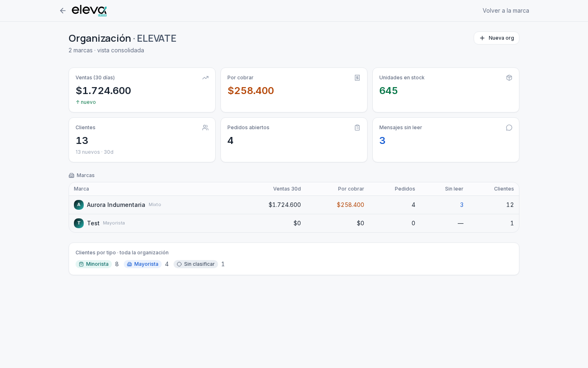Screen dimensions: 588x368
Task: Click the Mayorista count 4
Action: coord(167,264)
